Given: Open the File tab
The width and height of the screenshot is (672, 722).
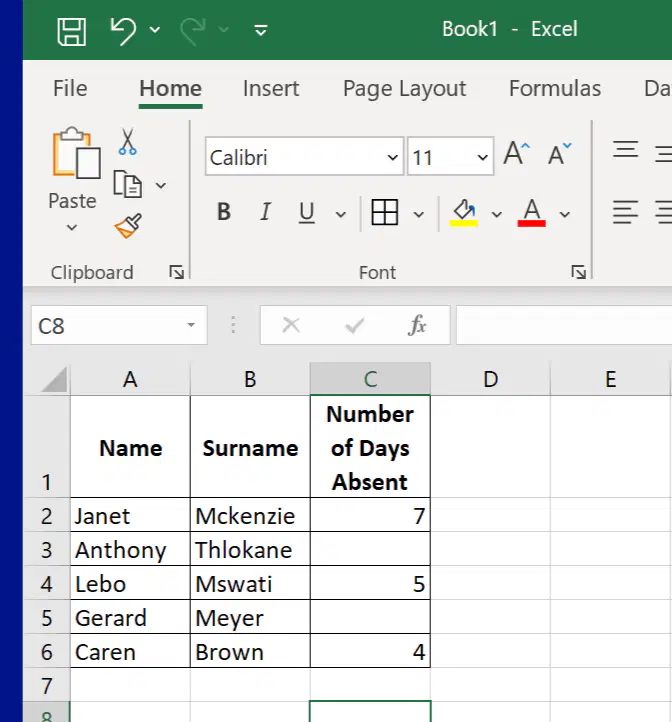Looking at the screenshot, I should [x=70, y=88].
